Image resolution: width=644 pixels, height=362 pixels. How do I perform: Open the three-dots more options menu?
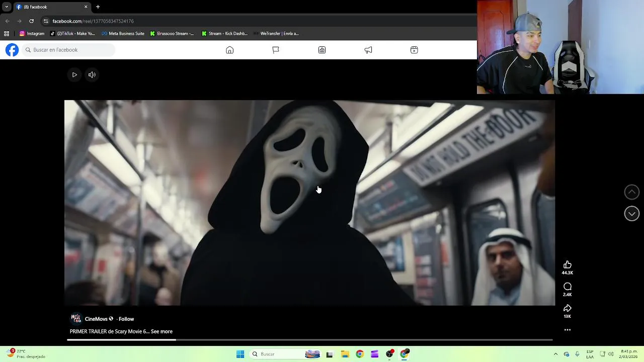(568, 330)
